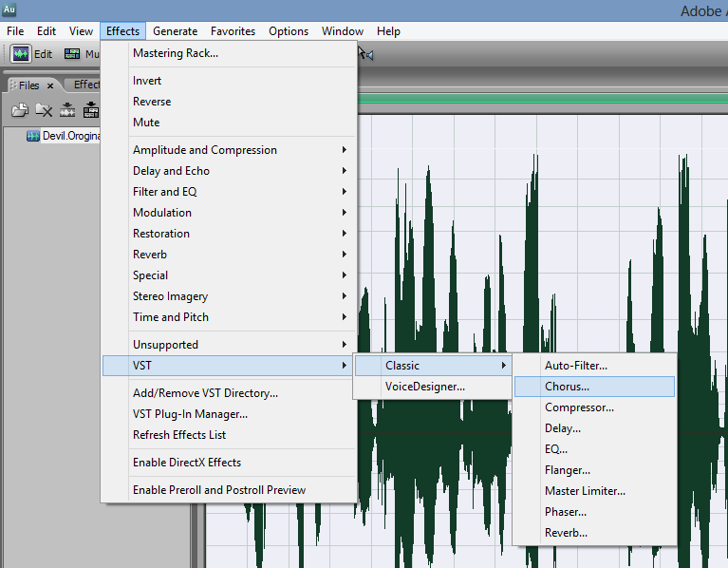Click the Close File icon in Files panel

[x=44, y=110]
